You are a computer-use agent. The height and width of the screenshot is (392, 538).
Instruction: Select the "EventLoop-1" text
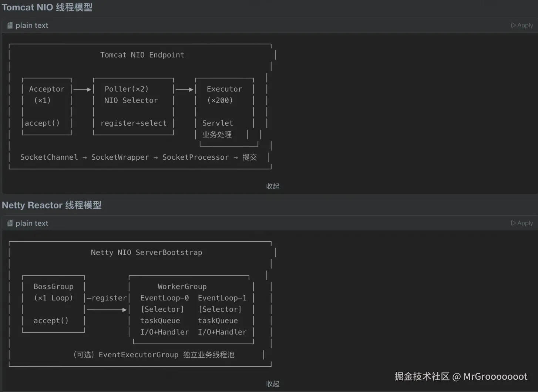coord(222,298)
